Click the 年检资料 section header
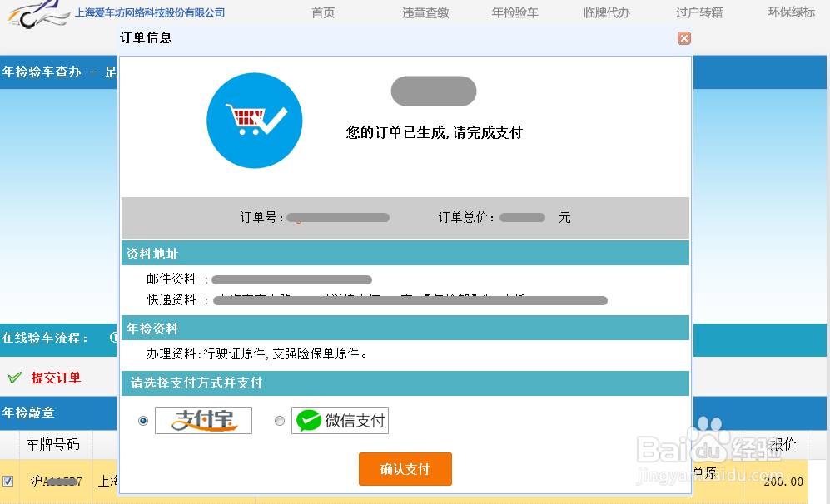 (405, 328)
